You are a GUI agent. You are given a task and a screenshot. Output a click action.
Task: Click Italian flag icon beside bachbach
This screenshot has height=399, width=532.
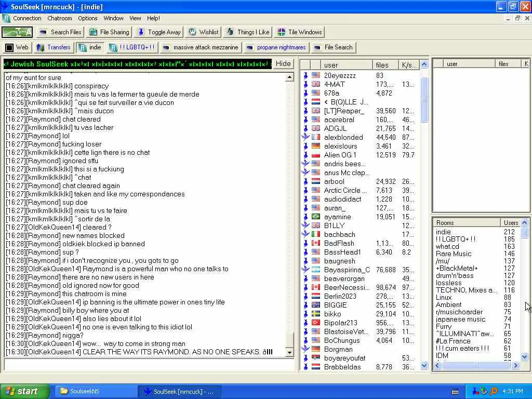click(316, 234)
